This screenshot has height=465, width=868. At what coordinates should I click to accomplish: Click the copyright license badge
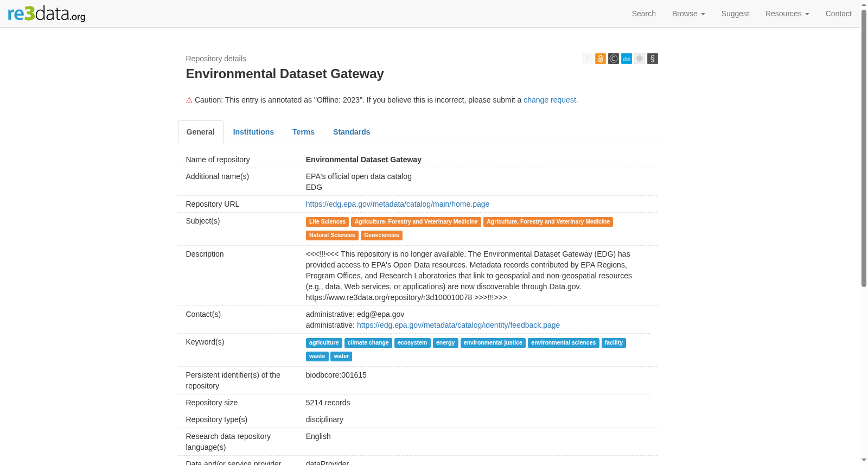tap(614, 59)
